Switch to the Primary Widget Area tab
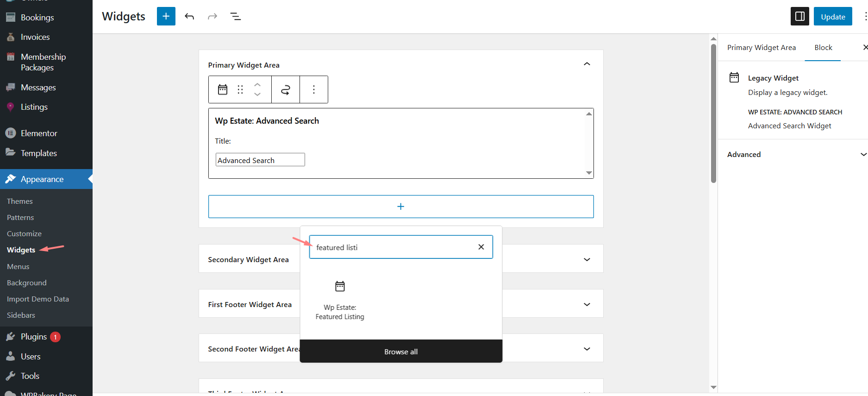 tap(761, 48)
